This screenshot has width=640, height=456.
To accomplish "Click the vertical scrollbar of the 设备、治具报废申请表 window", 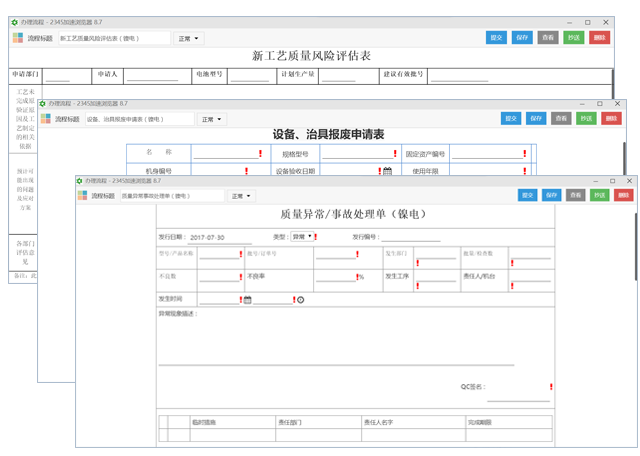I will [x=624, y=158].
